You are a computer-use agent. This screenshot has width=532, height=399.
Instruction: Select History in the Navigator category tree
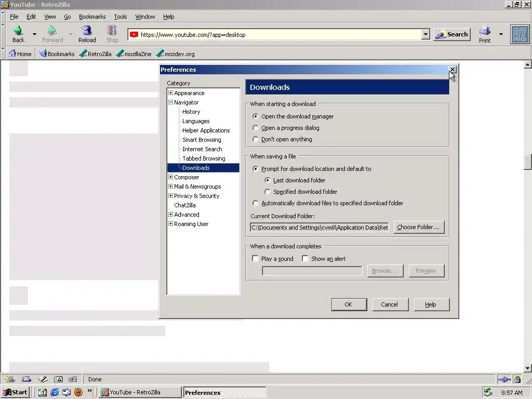(191, 112)
